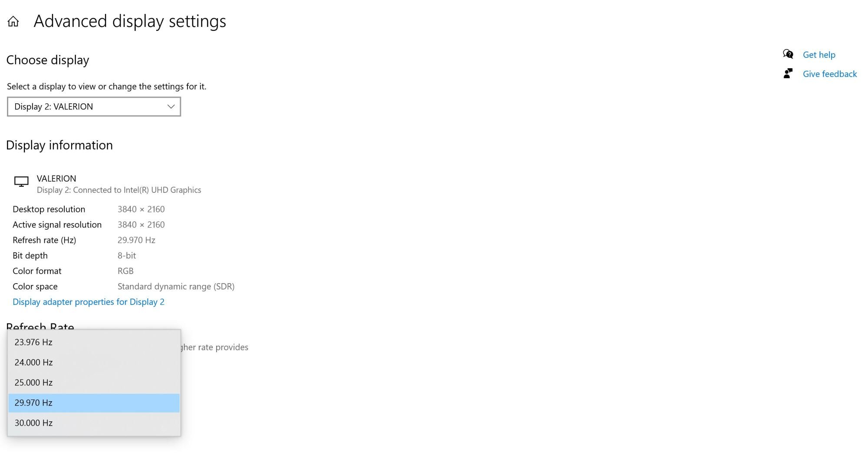Click the Home navigation icon
Viewport: 868px width, 466px height.
(13, 21)
